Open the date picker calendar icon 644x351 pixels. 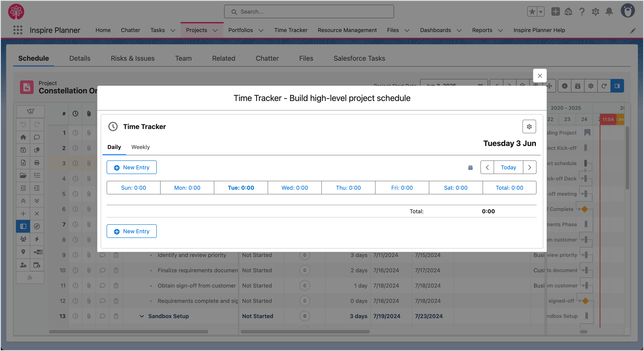pos(470,167)
